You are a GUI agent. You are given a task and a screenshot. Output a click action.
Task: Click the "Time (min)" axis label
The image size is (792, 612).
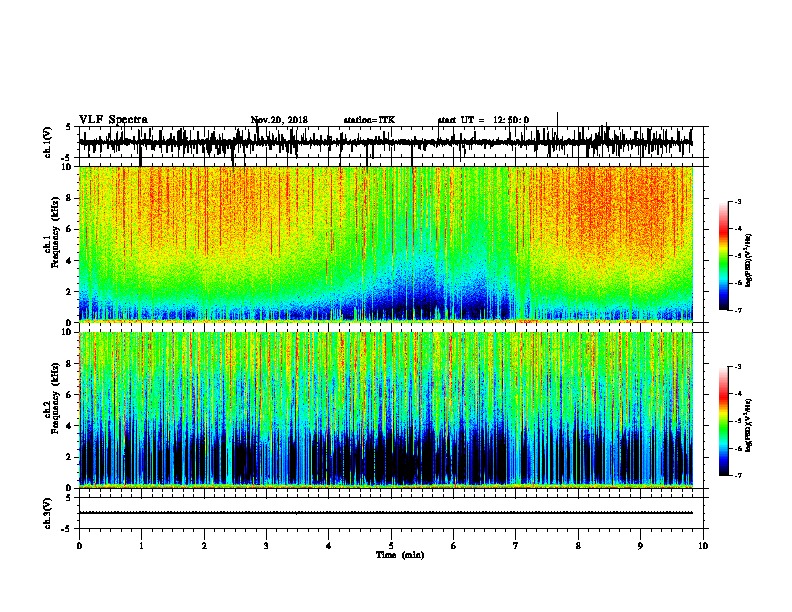coord(400,555)
